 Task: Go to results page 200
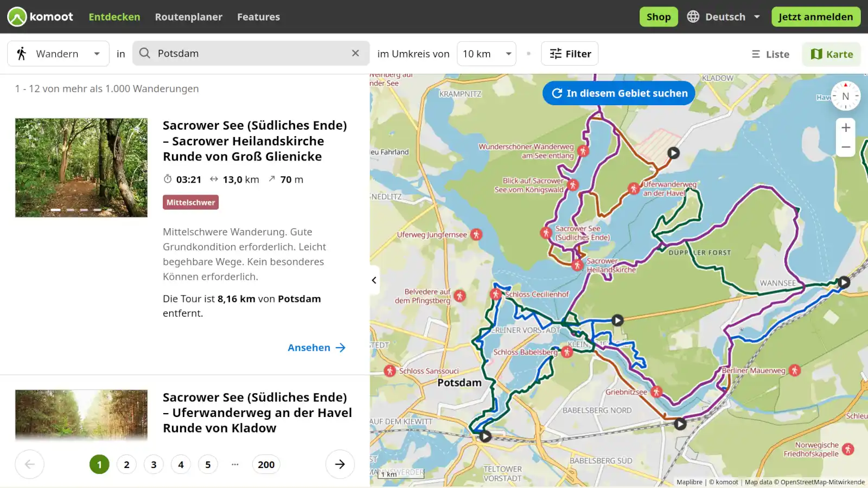pos(266,464)
